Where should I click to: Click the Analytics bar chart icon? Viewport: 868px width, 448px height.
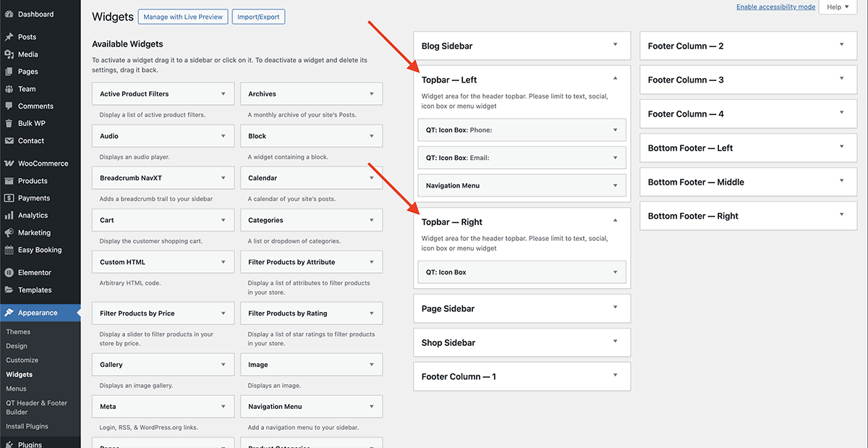tap(9, 216)
